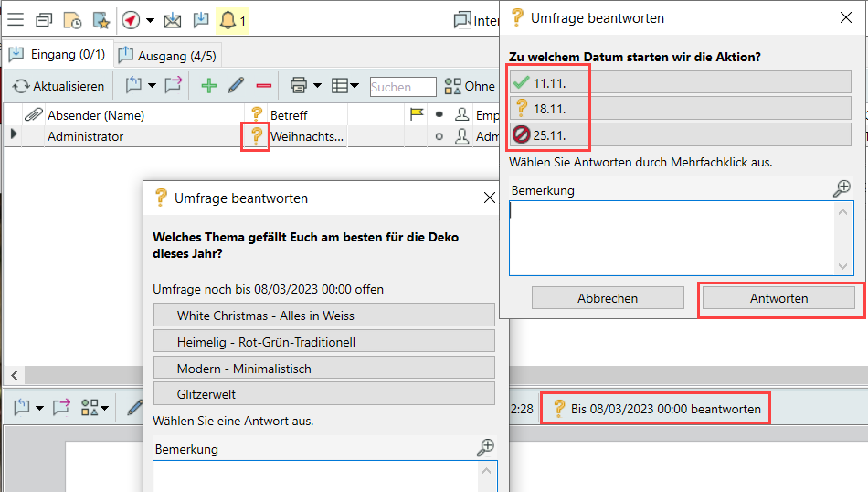Click question mark icon in Administrator row
868x492 pixels.
click(257, 136)
